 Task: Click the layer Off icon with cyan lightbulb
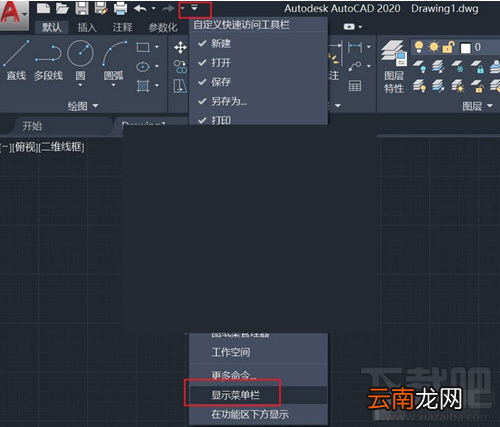tap(419, 66)
